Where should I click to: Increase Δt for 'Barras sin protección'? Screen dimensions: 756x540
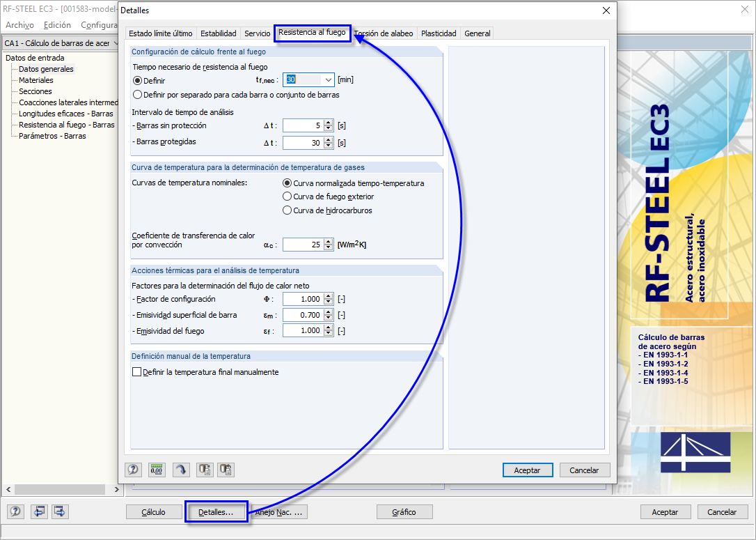329,123
